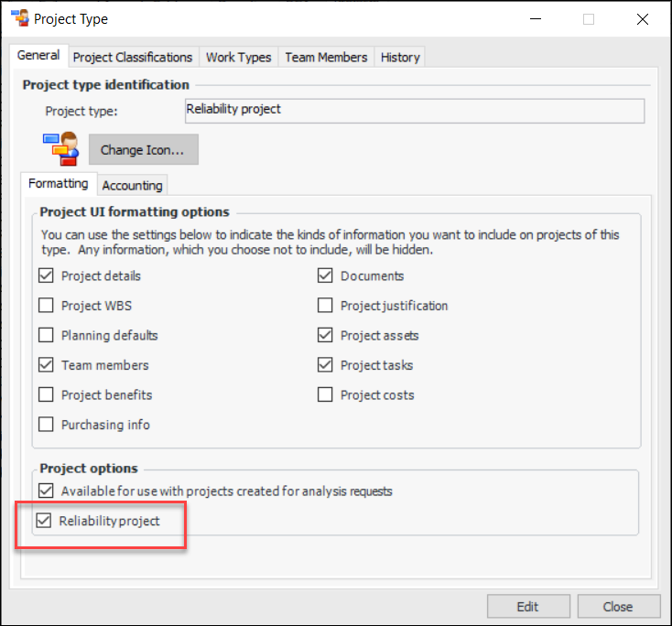Open the Accounting sub-tab
The width and height of the screenshot is (672, 626).
click(132, 185)
